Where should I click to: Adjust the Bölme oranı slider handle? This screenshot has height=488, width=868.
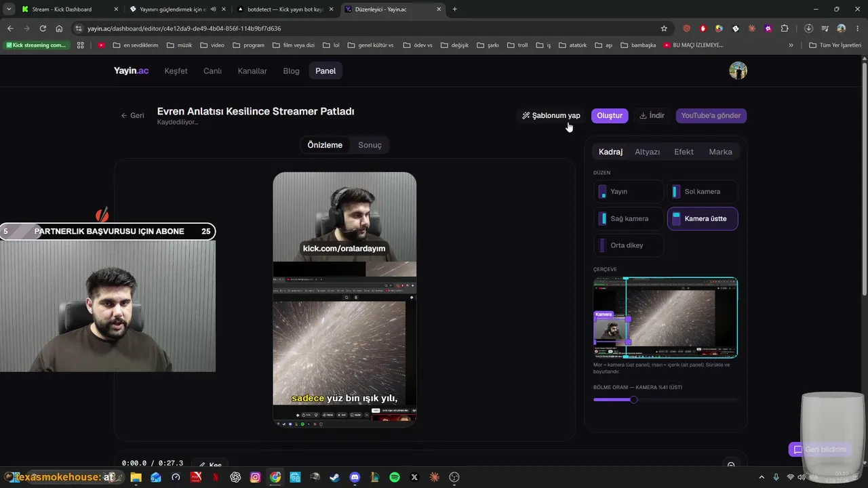[x=633, y=400]
